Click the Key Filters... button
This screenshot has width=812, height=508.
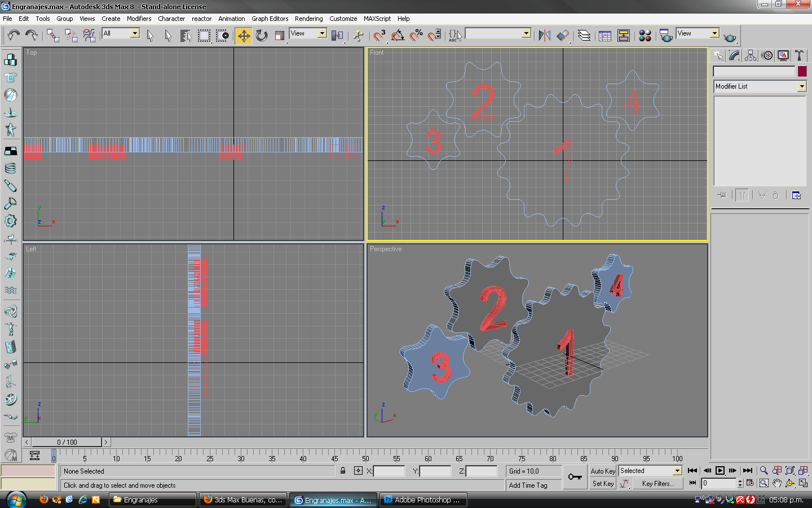[x=657, y=484]
